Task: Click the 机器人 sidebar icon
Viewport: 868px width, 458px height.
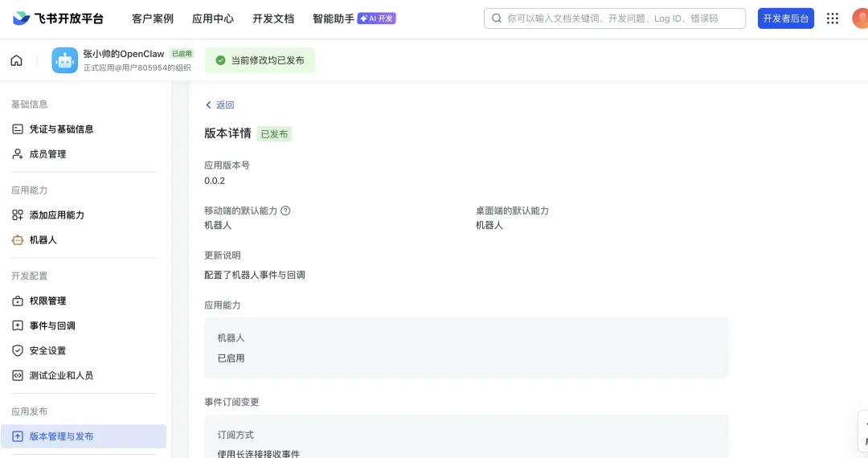Action: click(18, 239)
